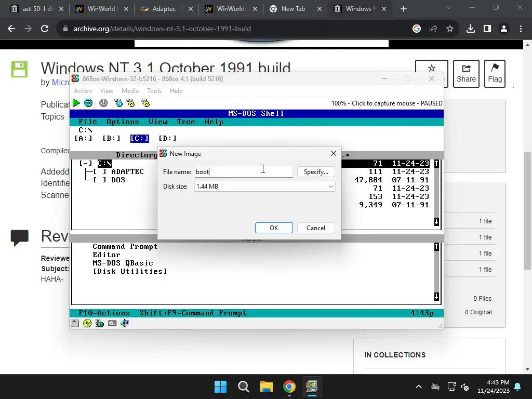Click the Specify... button

[316, 171]
